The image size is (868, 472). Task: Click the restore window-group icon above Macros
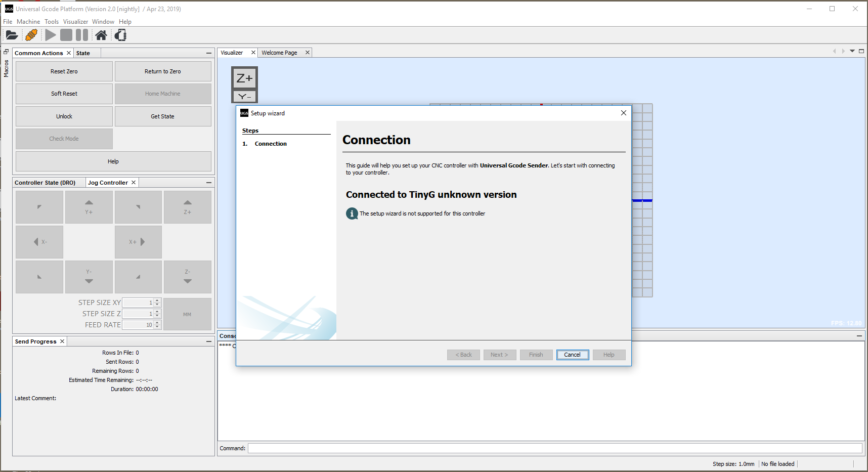[6, 52]
